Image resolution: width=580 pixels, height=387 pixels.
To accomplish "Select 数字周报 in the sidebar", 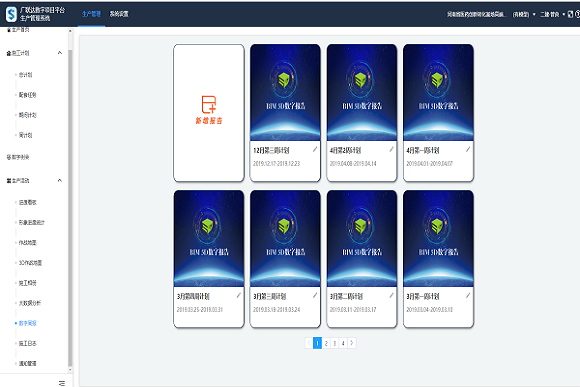I will pos(28,323).
